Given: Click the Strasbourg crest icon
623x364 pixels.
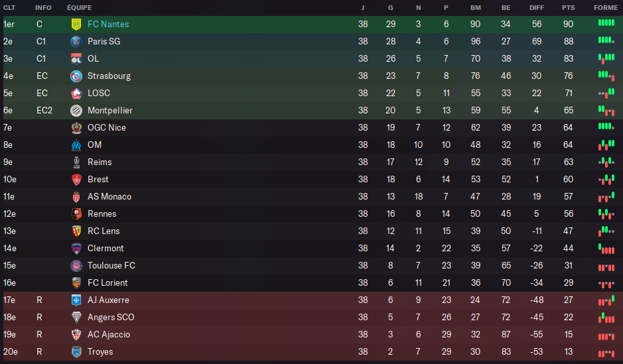Looking at the screenshot, I should tap(76, 76).
